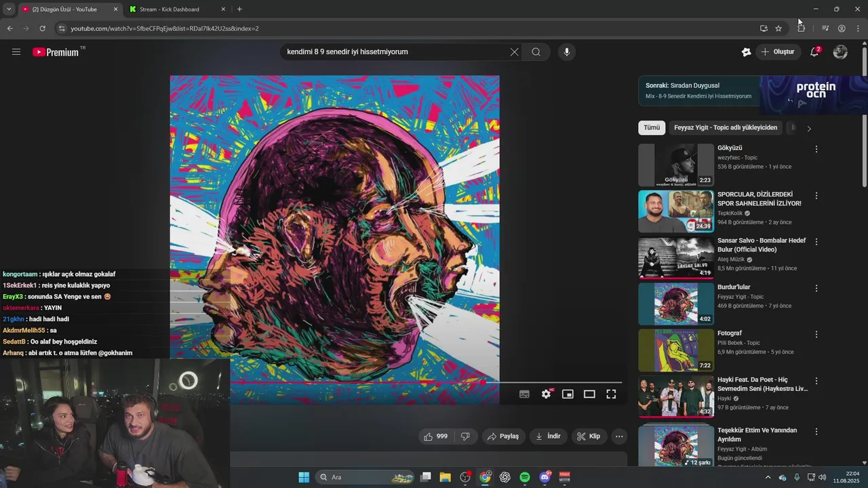This screenshot has width=868, height=488.
Task: Open options for Burdur'lular video
Action: point(816,289)
